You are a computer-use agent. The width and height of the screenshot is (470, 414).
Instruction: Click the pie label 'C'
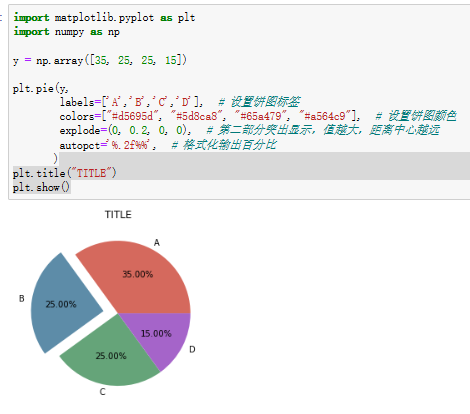click(102, 392)
